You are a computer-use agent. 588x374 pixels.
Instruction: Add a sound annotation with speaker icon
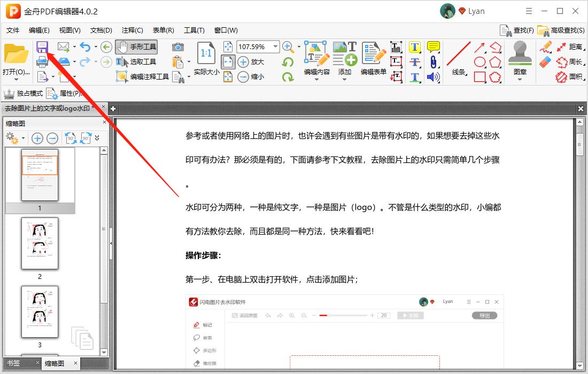pyautogui.click(x=433, y=76)
